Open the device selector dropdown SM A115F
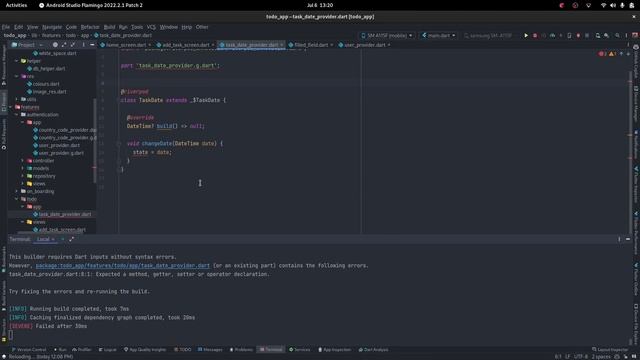Viewport: 640px width, 360px height. [387, 36]
